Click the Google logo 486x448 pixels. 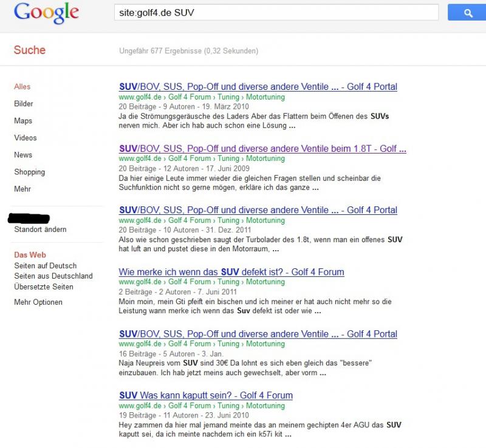pyautogui.click(x=46, y=13)
